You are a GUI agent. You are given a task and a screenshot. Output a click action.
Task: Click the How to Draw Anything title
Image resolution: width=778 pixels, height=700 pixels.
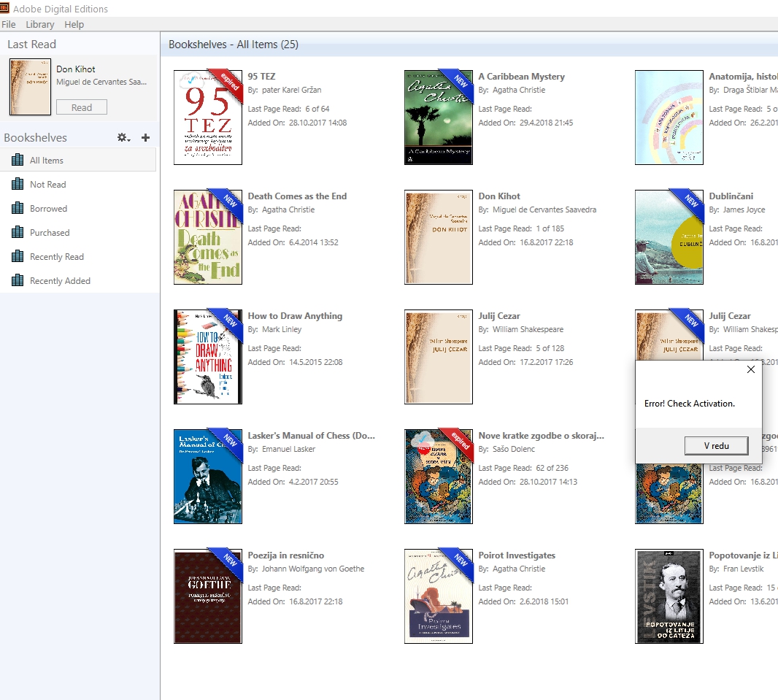click(295, 315)
